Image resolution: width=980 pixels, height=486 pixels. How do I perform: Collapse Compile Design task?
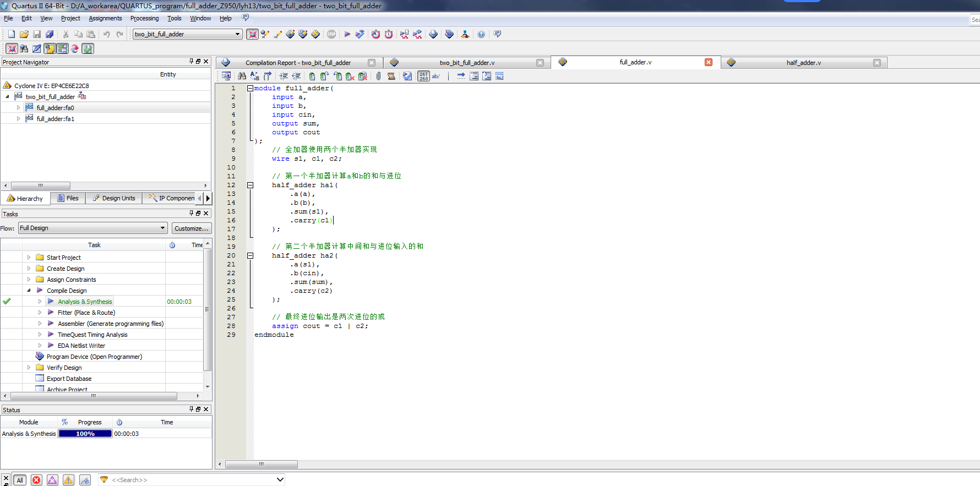[29, 291]
